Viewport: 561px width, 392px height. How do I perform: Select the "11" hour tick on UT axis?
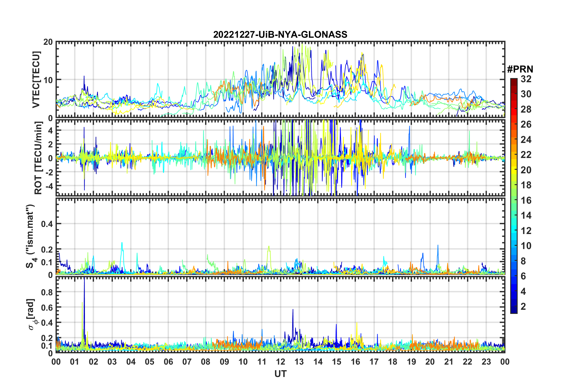pyautogui.click(x=262, y=362)
